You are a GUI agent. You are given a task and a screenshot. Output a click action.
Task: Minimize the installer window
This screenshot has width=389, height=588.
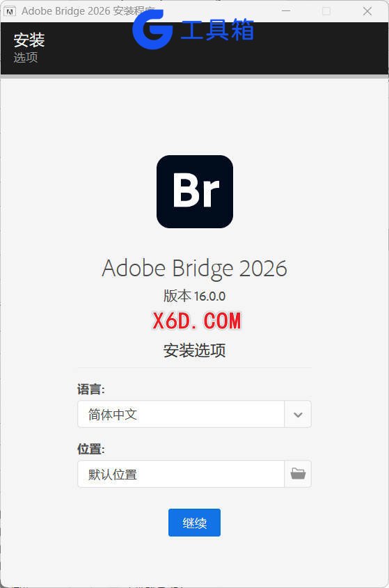click(286, 11)
